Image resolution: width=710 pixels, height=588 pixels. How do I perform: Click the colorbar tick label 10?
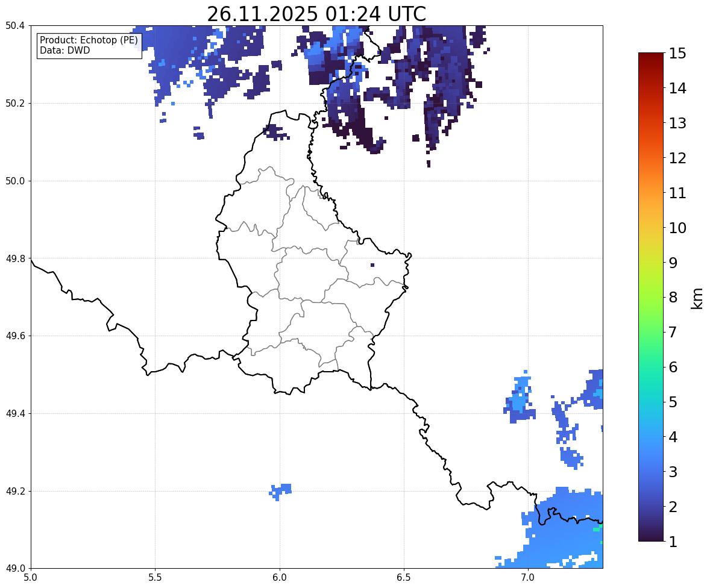coord(677,228)
